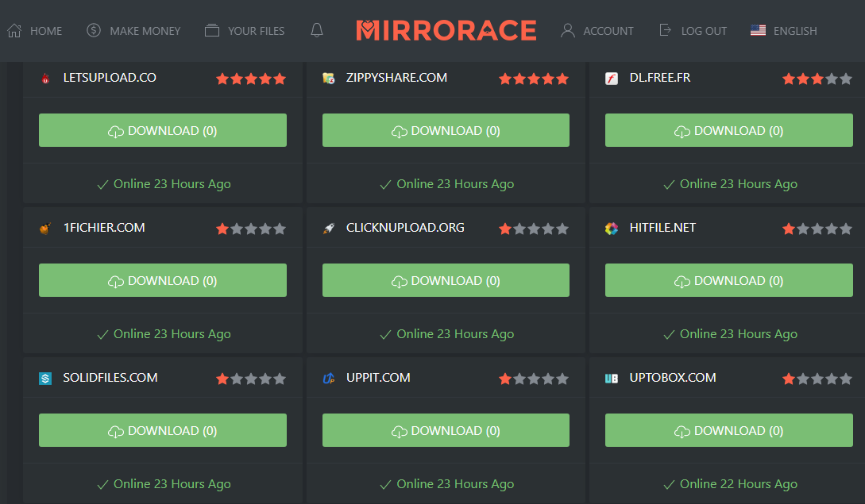Click the LetsUpload flame favicon

point(45,78)
